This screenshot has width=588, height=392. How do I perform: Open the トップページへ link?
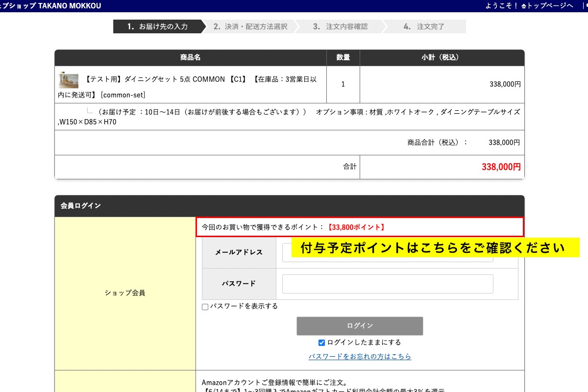(550, 6)
